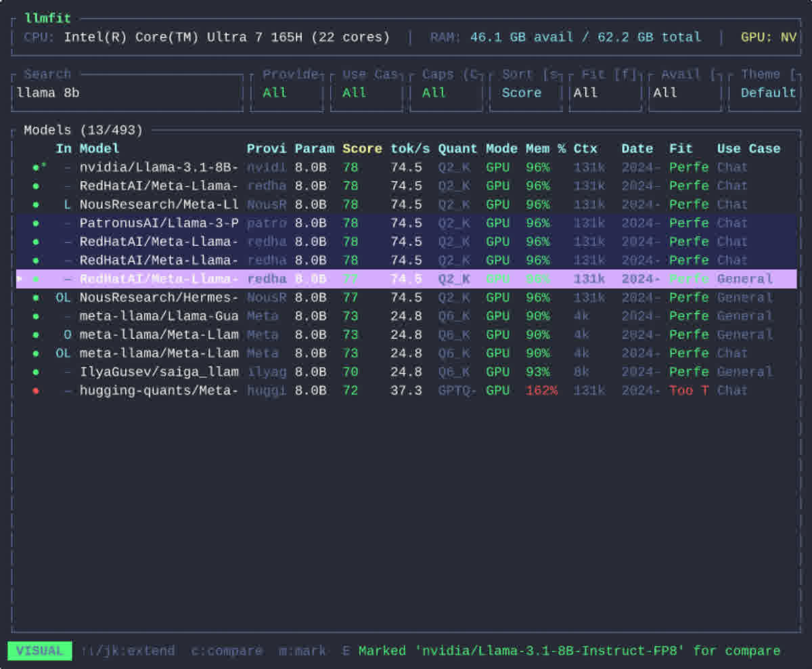812x669 pixels.
Task: Click the Search field containing llama 8b
Action: pos(127,93)
